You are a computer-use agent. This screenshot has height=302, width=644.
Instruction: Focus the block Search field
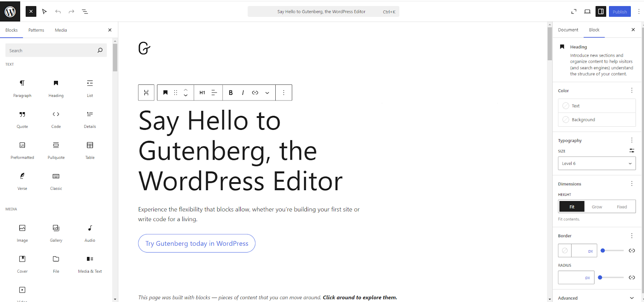click(x=56, y=50)
